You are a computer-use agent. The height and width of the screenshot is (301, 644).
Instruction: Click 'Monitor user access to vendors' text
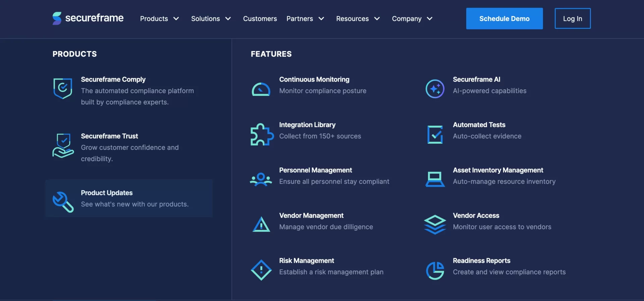pyautogui.click(x=502, y=227)
